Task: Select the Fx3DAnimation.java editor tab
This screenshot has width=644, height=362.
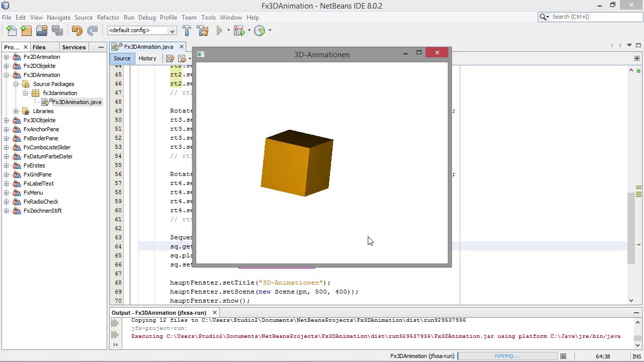Action: pos(148,47)
